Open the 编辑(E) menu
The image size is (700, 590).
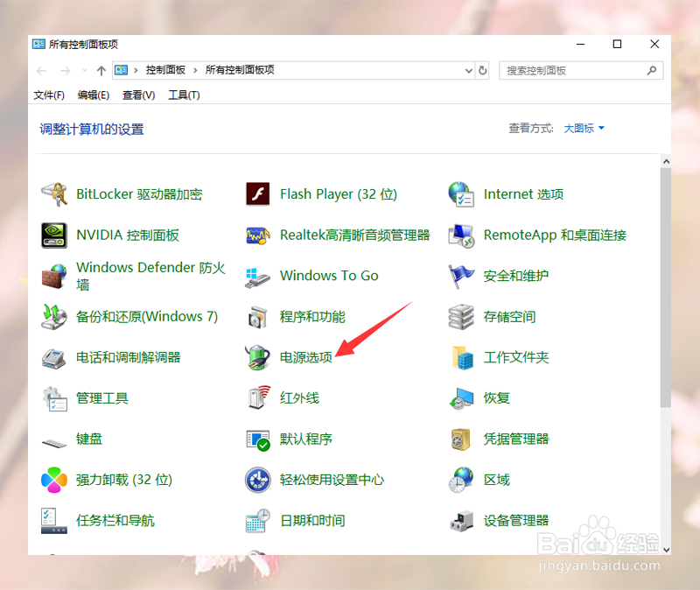pyautogui.click(x=94, y=95)
